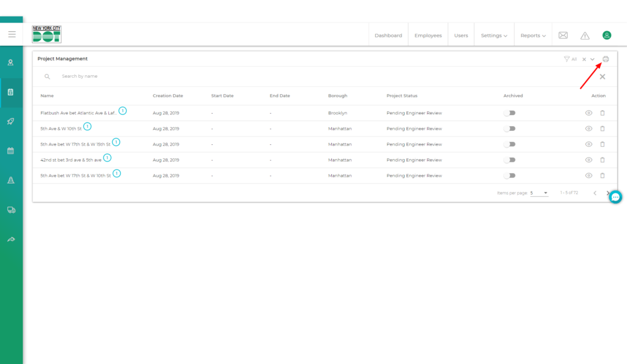The width and height of the screenshot is (627, 364).
Task: View the 5th Ave bet W 17th & W 15th project via eye icon
Action: 588,144
